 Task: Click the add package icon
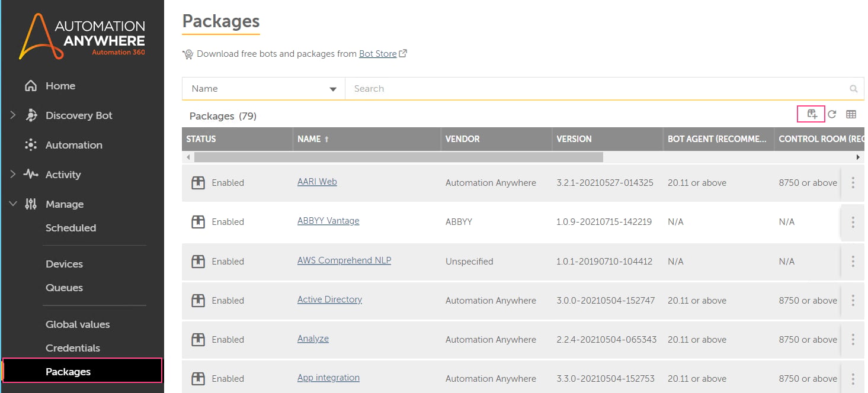(x=812, y=114)
